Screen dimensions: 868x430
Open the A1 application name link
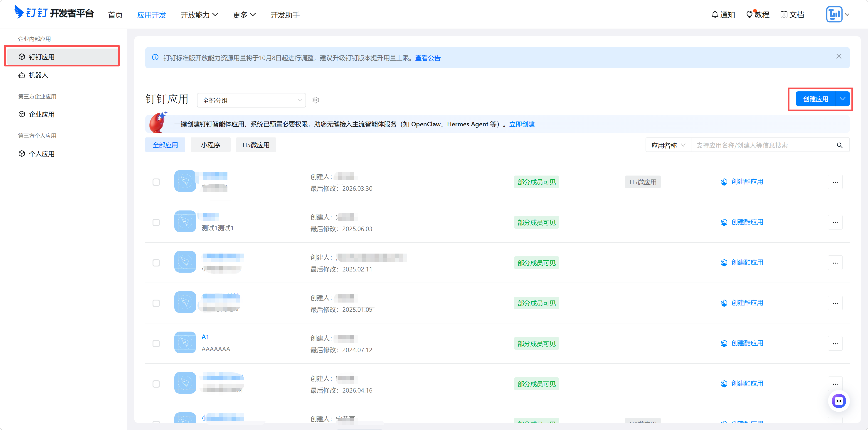[205, 337]
